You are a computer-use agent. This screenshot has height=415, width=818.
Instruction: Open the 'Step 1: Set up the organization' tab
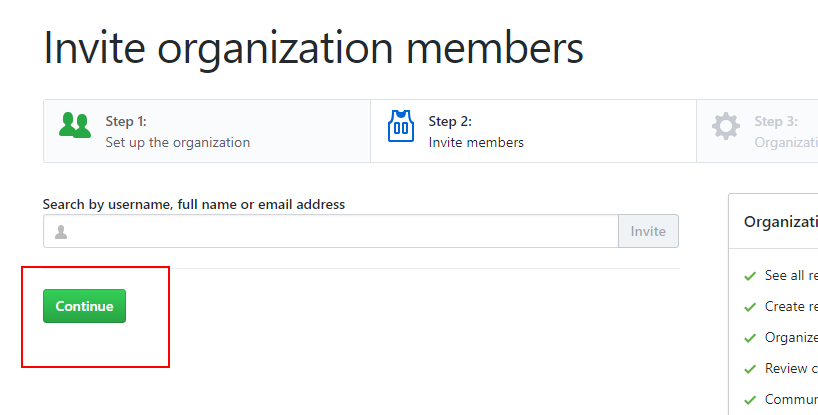pos(206,131)
